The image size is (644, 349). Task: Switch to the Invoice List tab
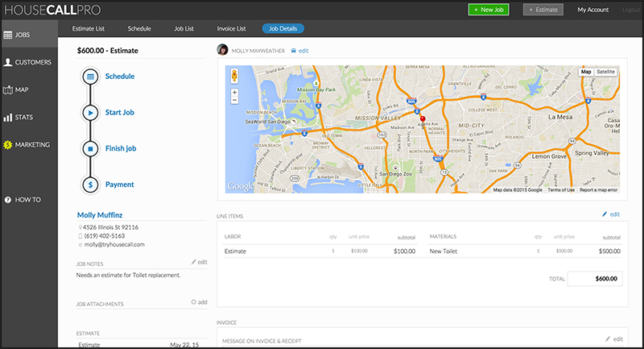231,29
